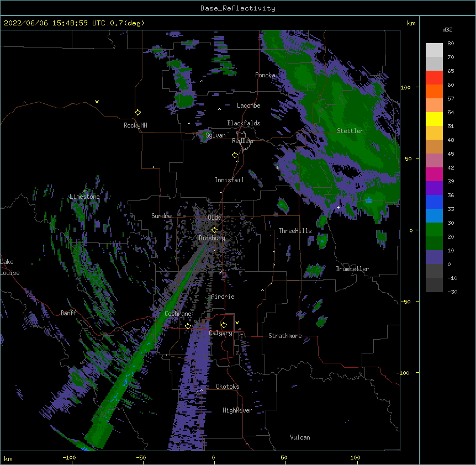
Task: Click the -30 value at bottom of dBZ scale
Action: click(452, 292)
